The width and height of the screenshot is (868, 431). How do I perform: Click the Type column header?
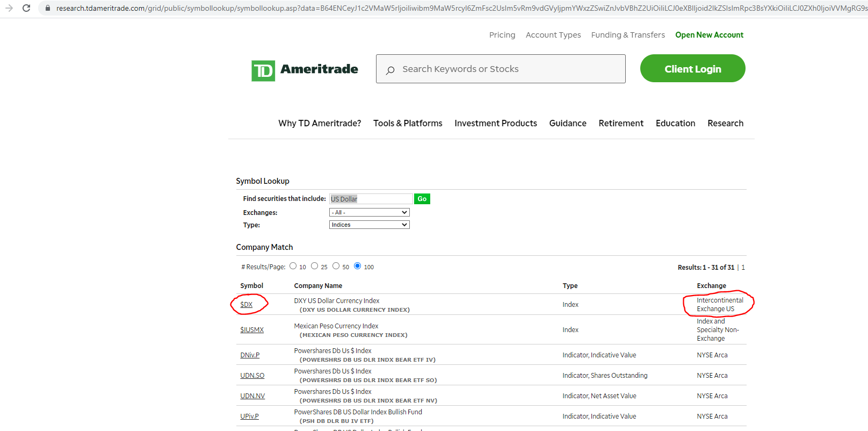(x=570, y=286)
